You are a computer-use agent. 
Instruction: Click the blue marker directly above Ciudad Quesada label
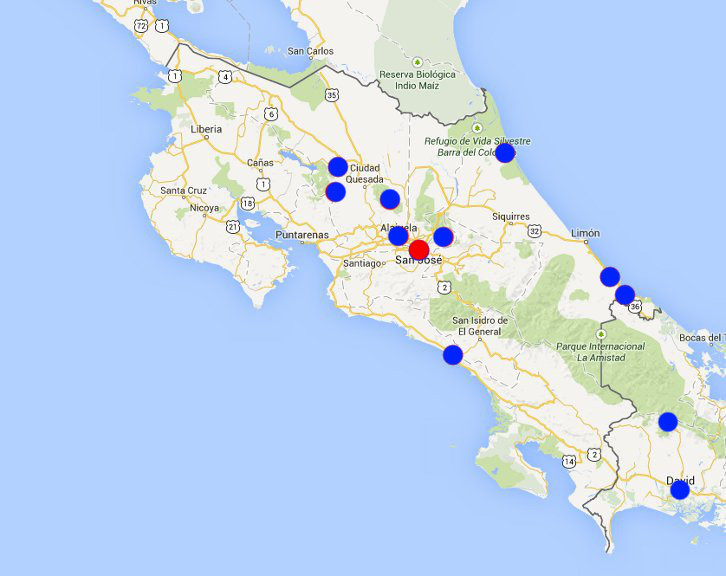tap(338, 166)
